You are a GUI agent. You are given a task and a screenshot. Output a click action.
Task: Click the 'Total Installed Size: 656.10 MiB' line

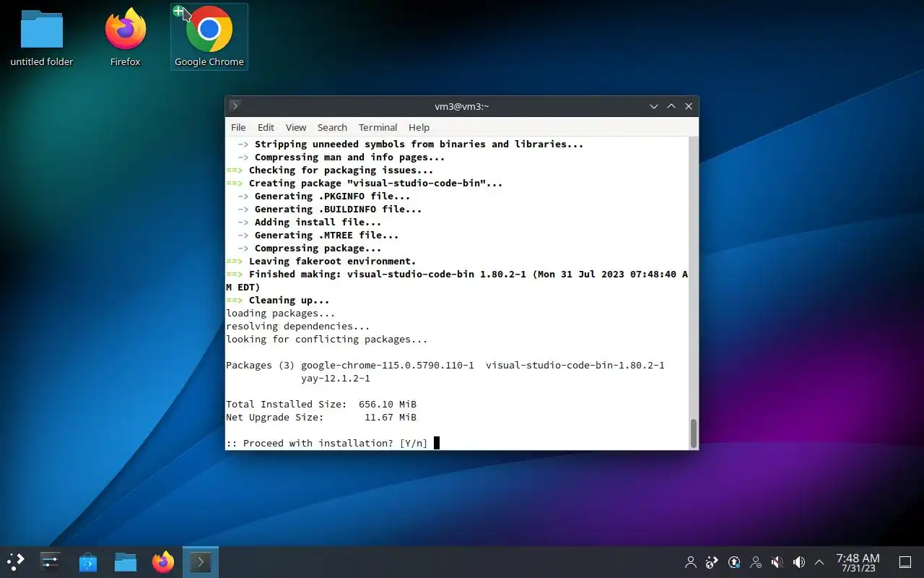tap(321, 404)
